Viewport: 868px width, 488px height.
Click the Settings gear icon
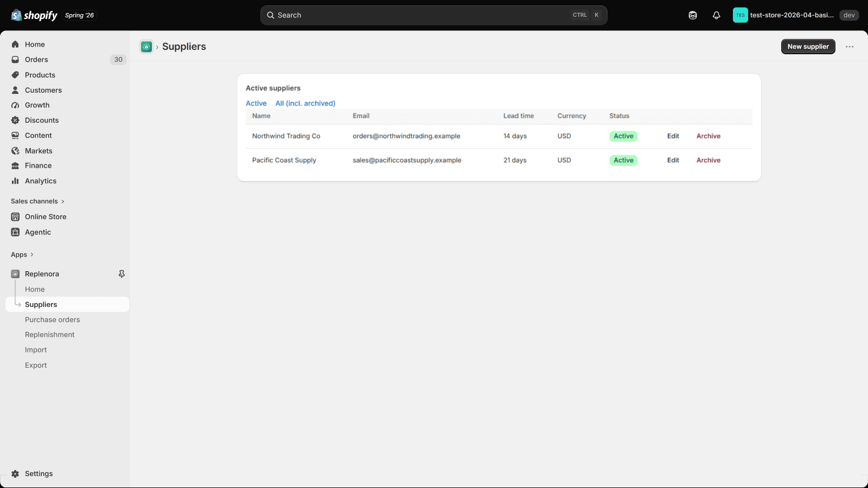coord(15,474)
